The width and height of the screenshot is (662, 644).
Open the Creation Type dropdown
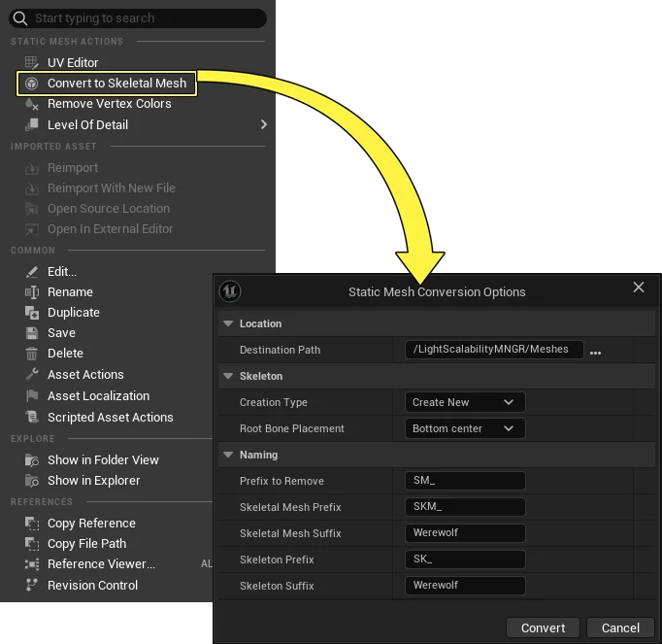point(465,402)
